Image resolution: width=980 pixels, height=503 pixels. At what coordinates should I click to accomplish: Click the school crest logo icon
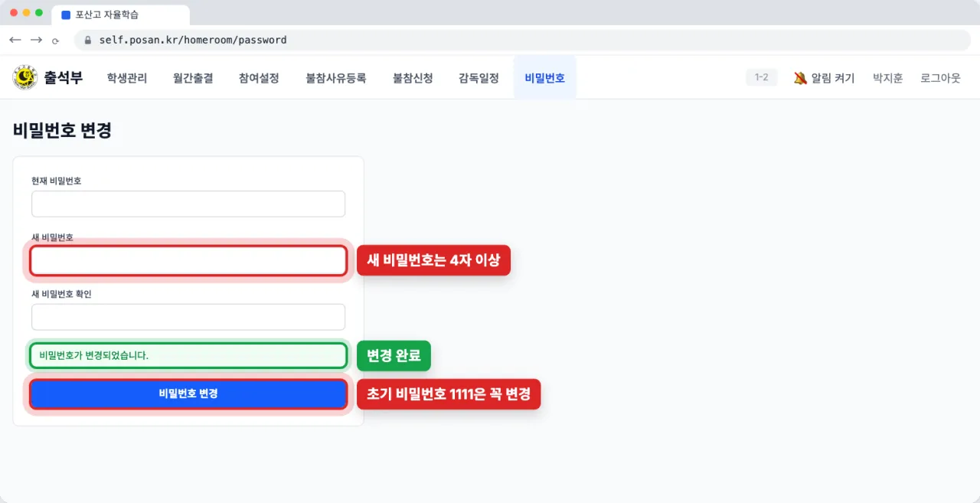point(25,77)
